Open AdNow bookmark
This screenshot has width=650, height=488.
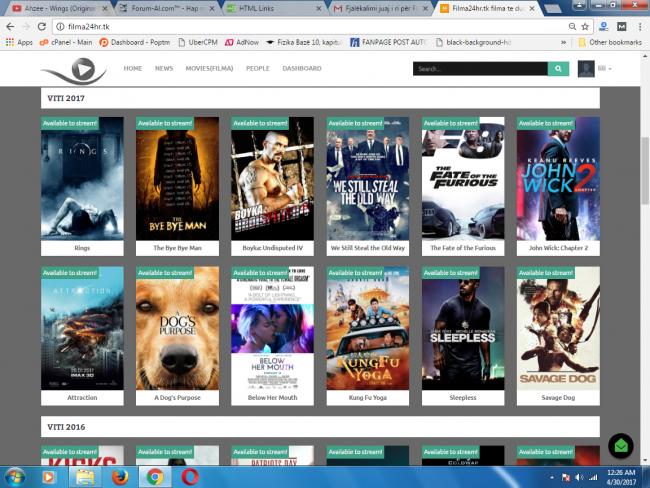pos(242,42)
